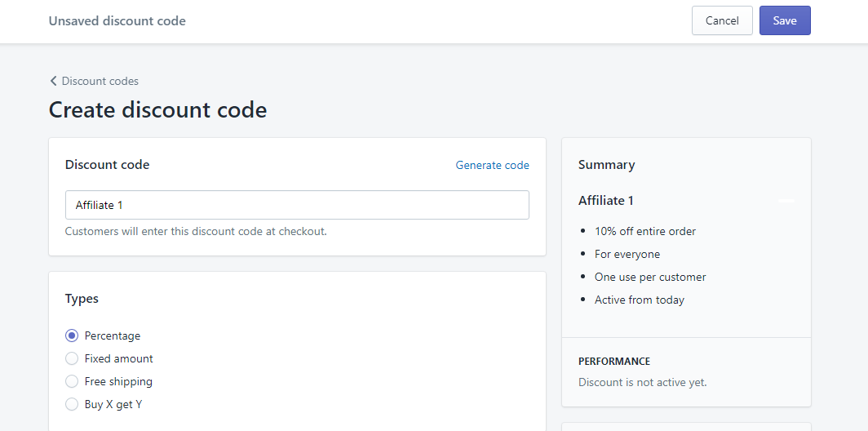
Task: Generate a random discount code
Action: (492, 165)
